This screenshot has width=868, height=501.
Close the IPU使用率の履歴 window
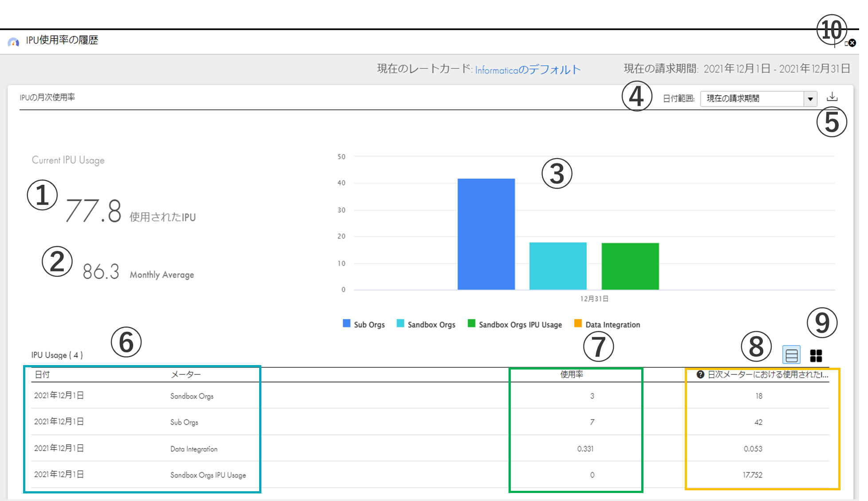pyautogui.click(x=852, y=43)
